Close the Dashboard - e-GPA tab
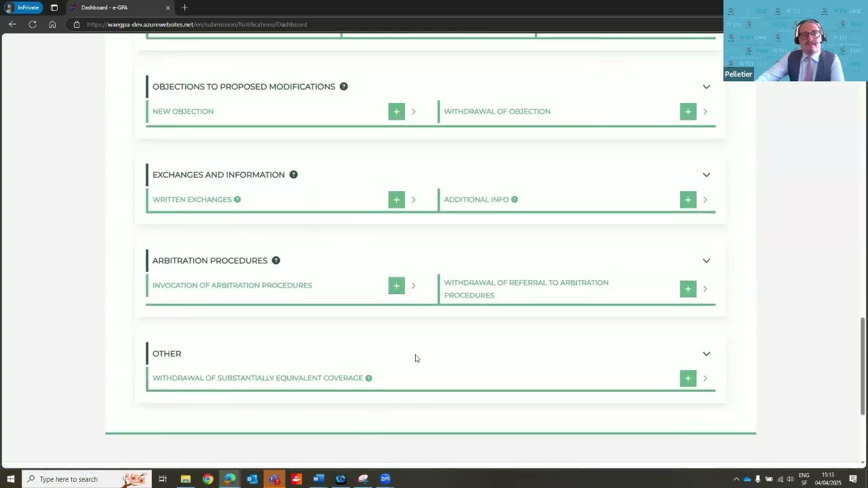 click(167, 7)
